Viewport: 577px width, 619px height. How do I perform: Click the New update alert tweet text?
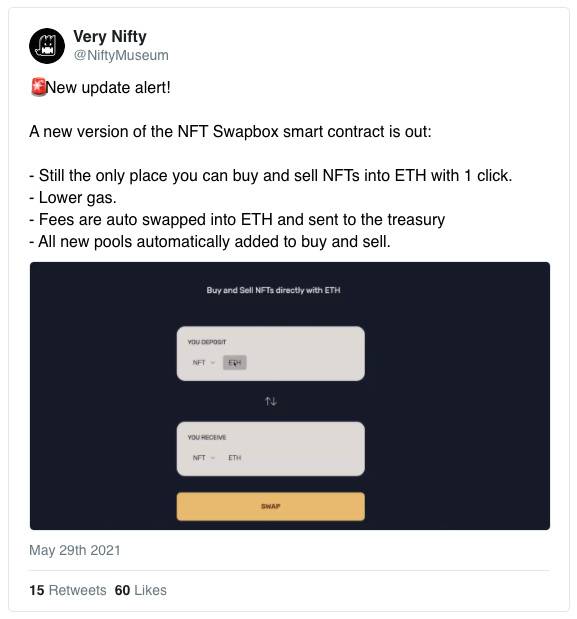coord(108,87)
